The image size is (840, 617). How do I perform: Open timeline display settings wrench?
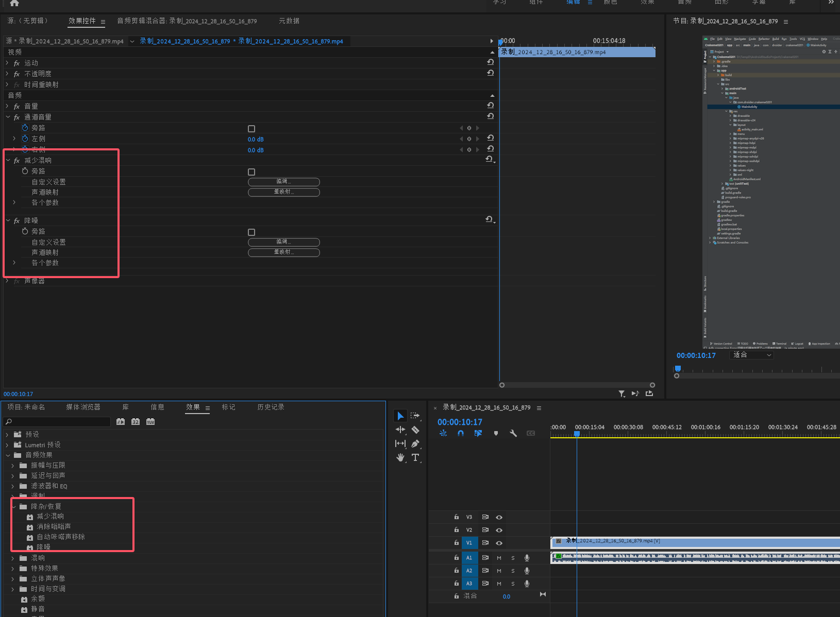click(x=513, y=433)
